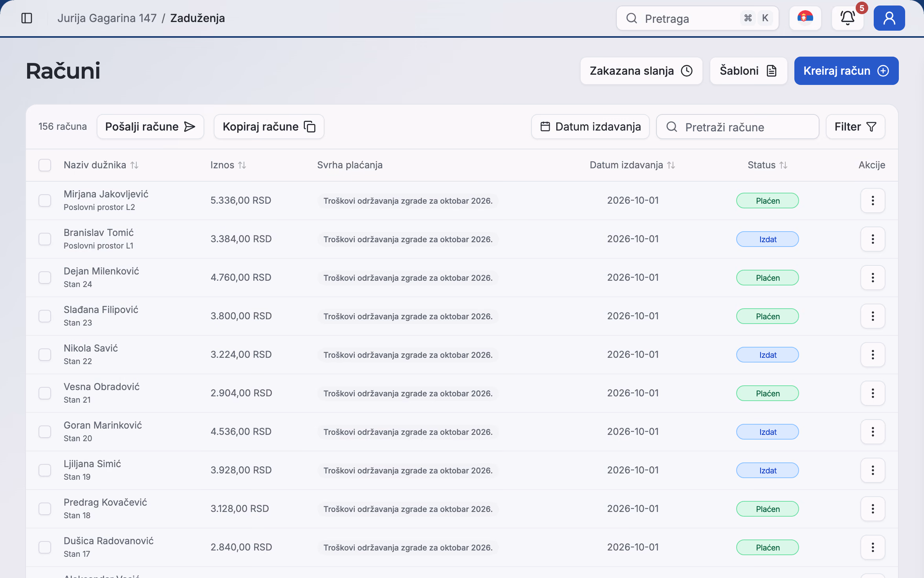This screenshot has height=578, width=924.
Task: Open actions menu for Vesna Obradović
Action: 873,393
